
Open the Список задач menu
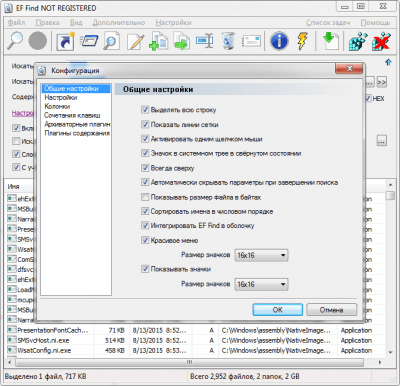tap(328, 23)
